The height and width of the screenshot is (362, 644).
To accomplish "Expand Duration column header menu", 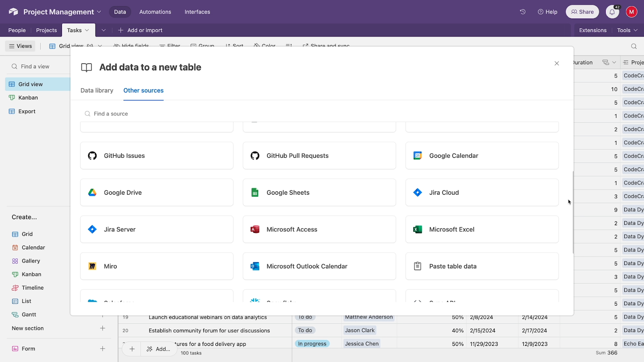I will pyautogui.click(x=614, y=62).
